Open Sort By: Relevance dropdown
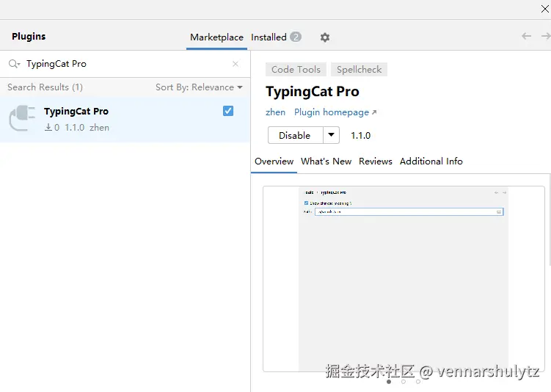 coord(199,87)
